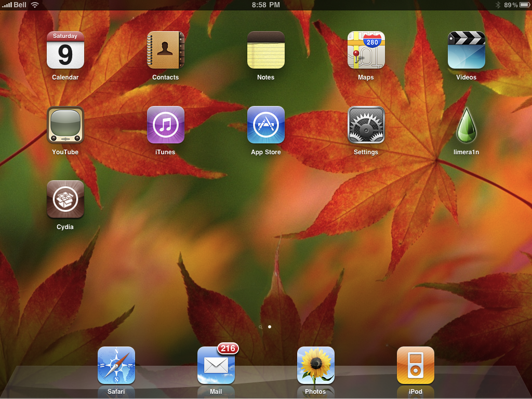Open the Cydia app
This screenshot has width=532, height=399.
pyautogui.click(x=65, y=199)
